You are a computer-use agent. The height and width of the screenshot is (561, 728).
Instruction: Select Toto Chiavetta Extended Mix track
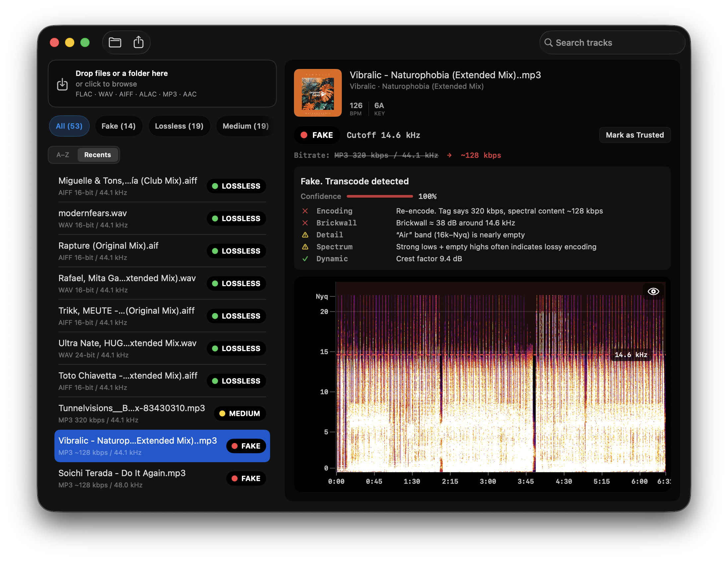162,381
